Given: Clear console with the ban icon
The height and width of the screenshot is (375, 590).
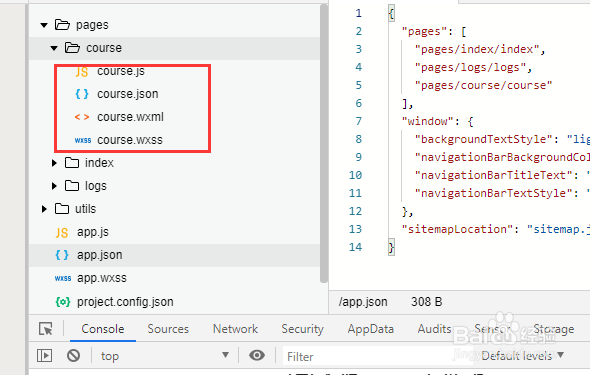Looking at the screenshot, I should pyautogui.click(x=73, y=355).
